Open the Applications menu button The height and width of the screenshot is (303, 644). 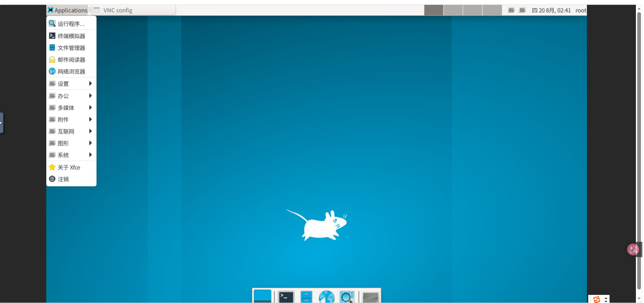(68, 10)
